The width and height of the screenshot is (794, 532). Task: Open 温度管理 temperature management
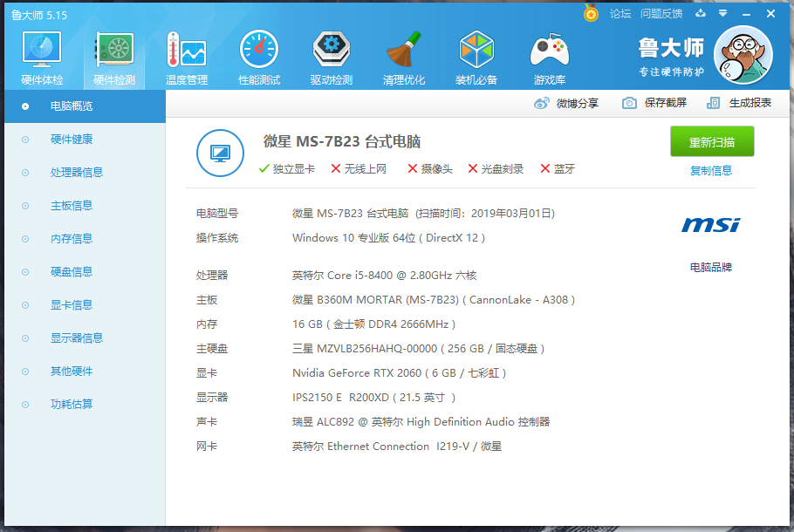click(x=187, y=58)
